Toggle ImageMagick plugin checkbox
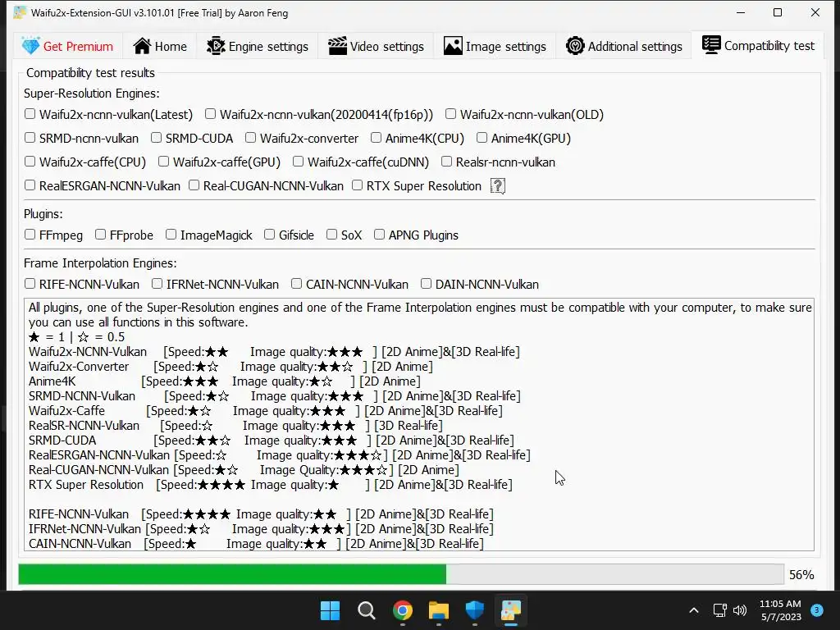 coord(171,235)
